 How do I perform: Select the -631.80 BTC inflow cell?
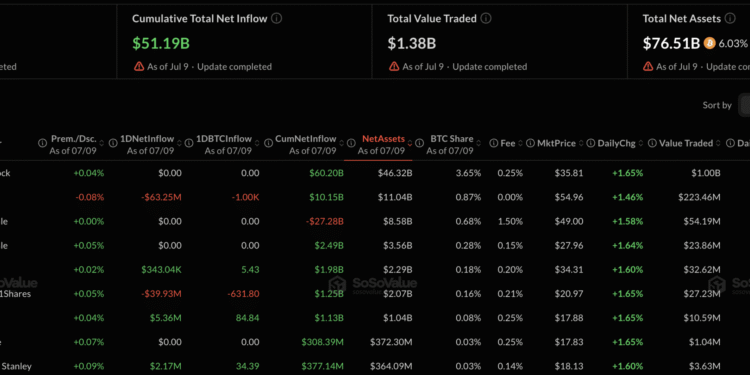243,294
